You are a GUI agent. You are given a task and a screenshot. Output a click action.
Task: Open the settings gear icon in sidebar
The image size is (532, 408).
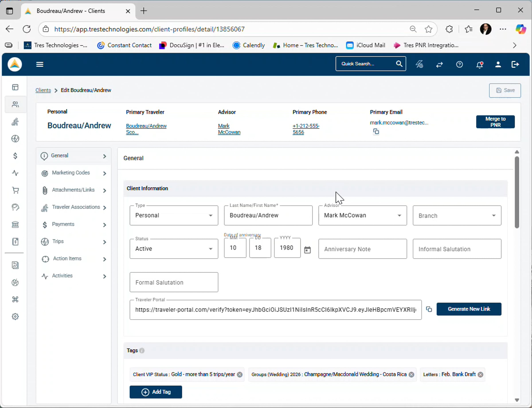point(15,316)
